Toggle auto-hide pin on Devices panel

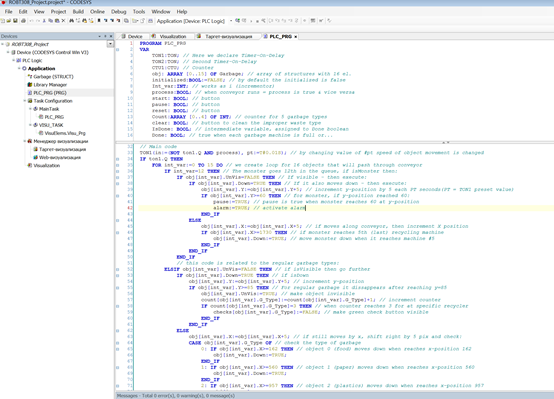[105, 36]
